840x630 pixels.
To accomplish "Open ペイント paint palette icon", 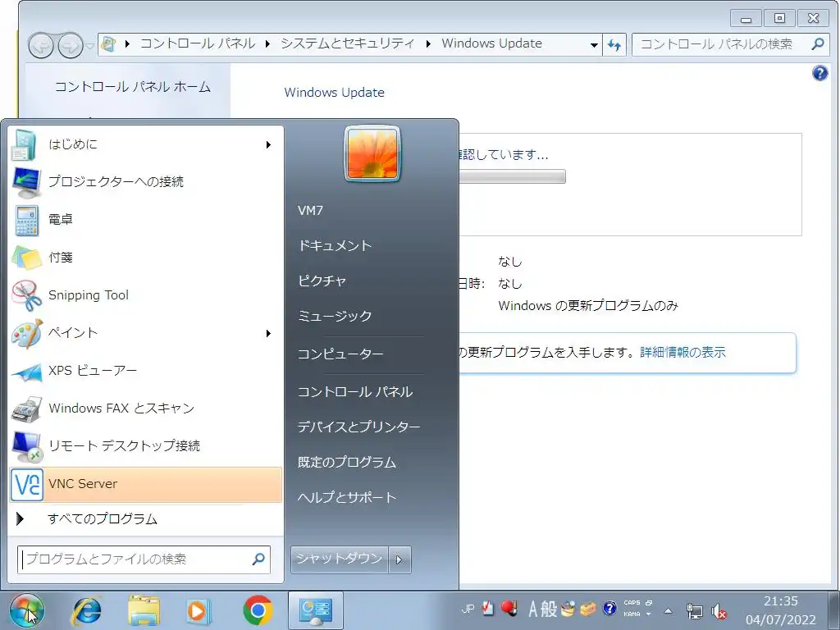I will pos(27,333).
